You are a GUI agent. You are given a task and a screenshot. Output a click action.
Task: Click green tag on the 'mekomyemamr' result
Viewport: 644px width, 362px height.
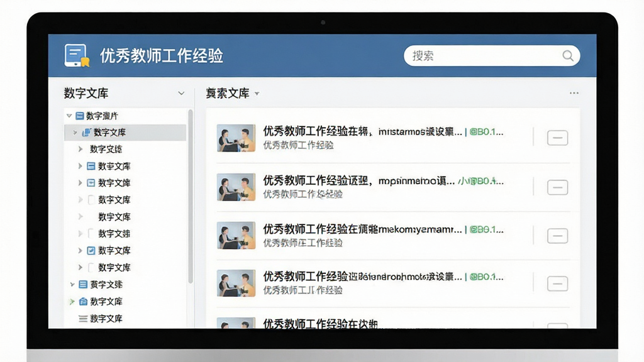[486, 229]
